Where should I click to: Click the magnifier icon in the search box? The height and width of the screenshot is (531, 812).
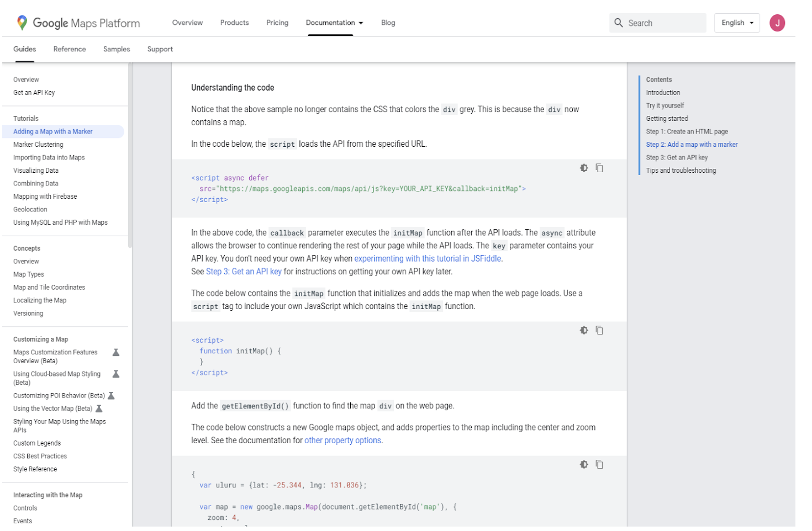click(619, 23)
